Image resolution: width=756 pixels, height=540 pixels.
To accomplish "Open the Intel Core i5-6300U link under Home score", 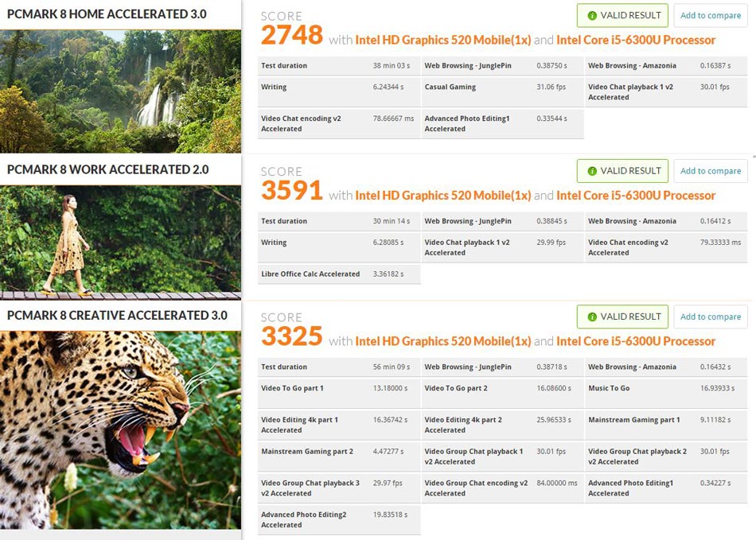I will tap(636, 40).
